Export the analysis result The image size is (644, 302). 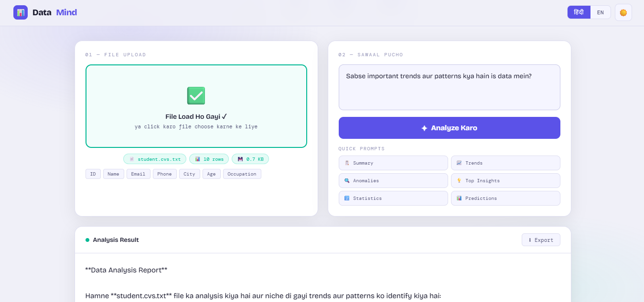point(541,240)
